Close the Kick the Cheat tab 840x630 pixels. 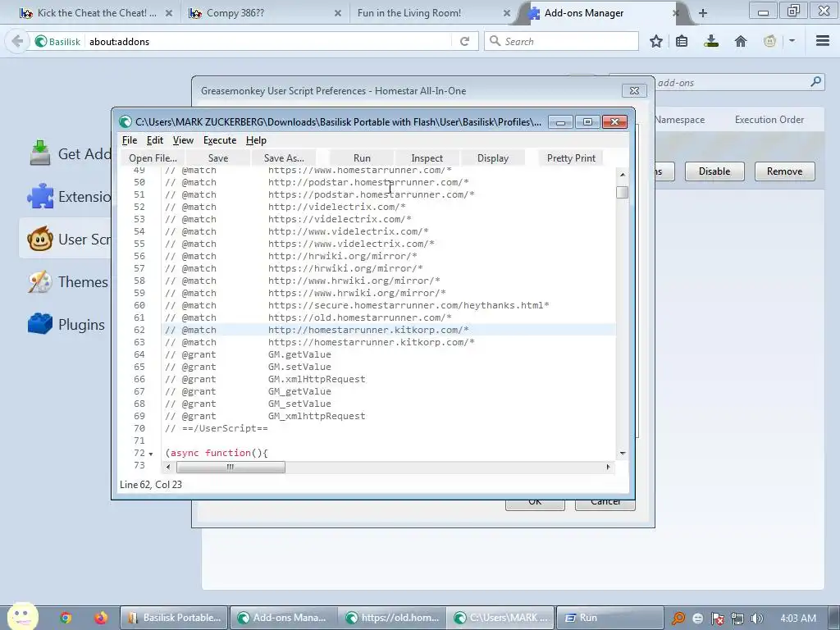coord(169,13)
